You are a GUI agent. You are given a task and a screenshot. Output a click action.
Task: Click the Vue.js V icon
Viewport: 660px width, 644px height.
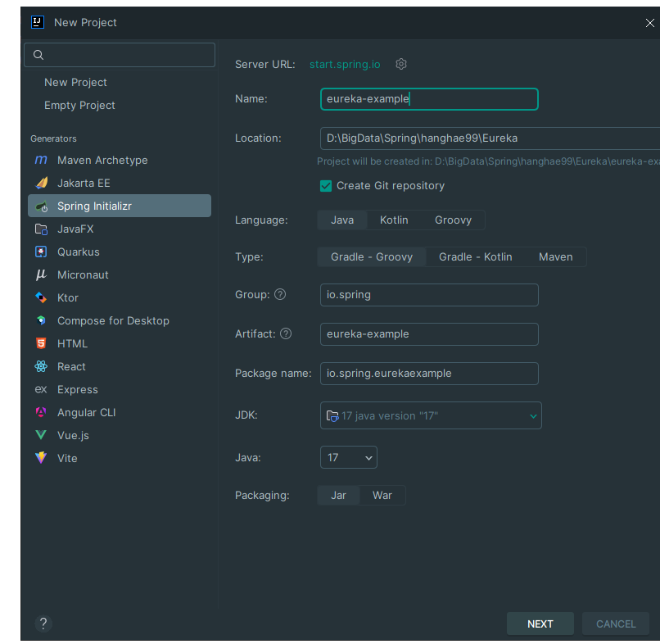click(41, 435)
